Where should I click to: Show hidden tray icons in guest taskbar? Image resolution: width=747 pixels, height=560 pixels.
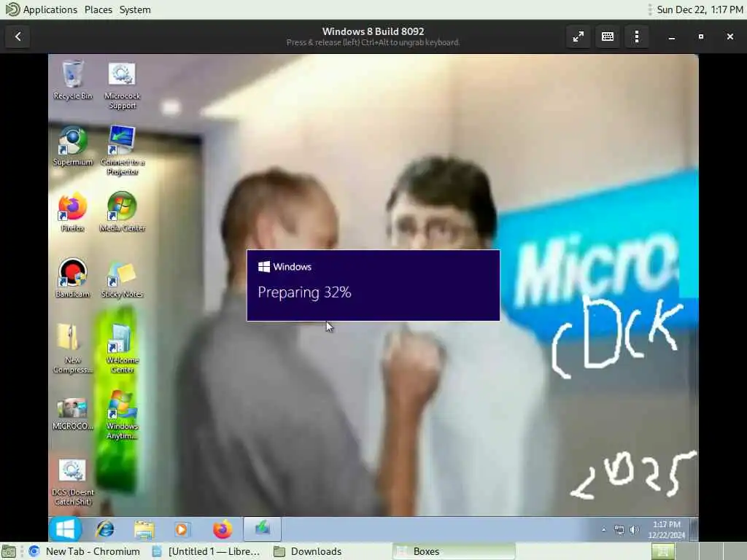click(603, 529)
